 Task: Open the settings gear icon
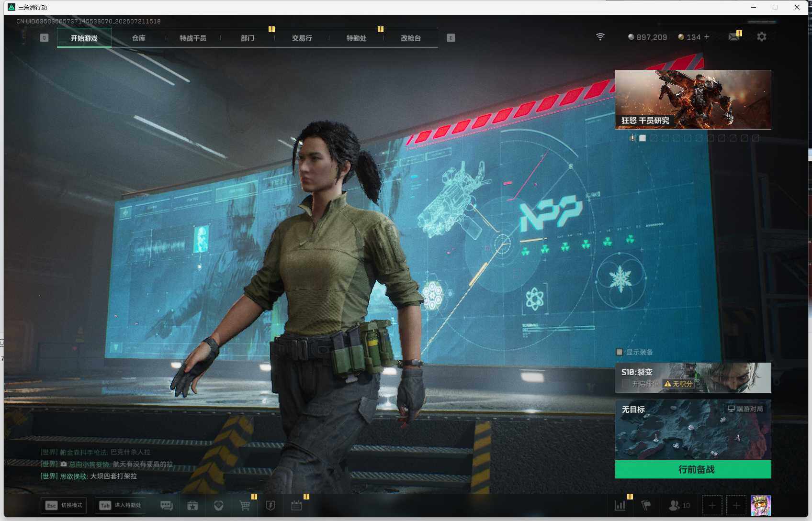[x=762, y=37]
